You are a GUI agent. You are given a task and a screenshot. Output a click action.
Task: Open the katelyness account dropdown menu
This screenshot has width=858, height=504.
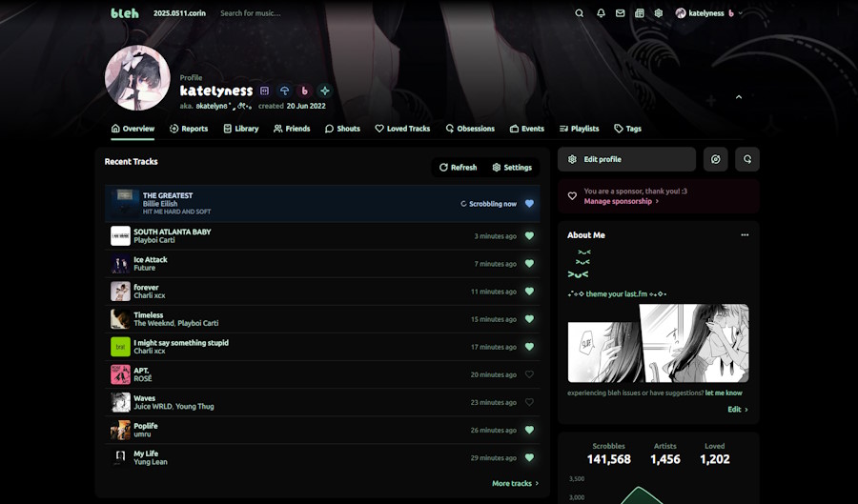coord(709,13)
